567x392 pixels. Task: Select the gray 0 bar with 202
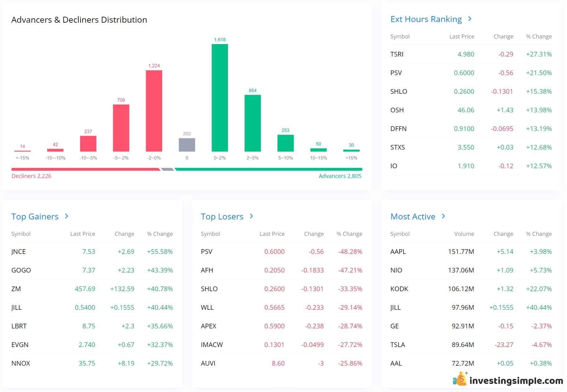click(187, 145)
